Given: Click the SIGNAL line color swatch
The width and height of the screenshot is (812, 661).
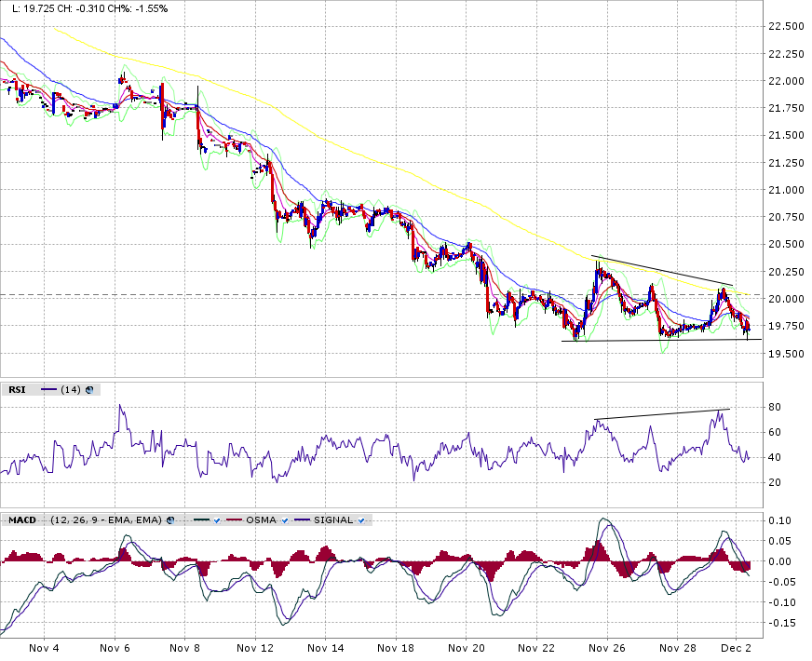Looking at the screenshot, I should click(302, 520).
